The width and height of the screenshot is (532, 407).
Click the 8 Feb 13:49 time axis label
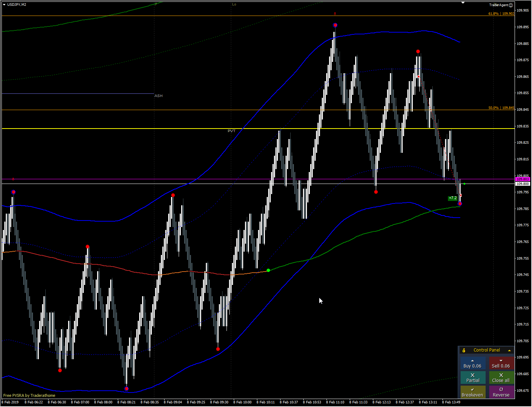tap(451, 402)
